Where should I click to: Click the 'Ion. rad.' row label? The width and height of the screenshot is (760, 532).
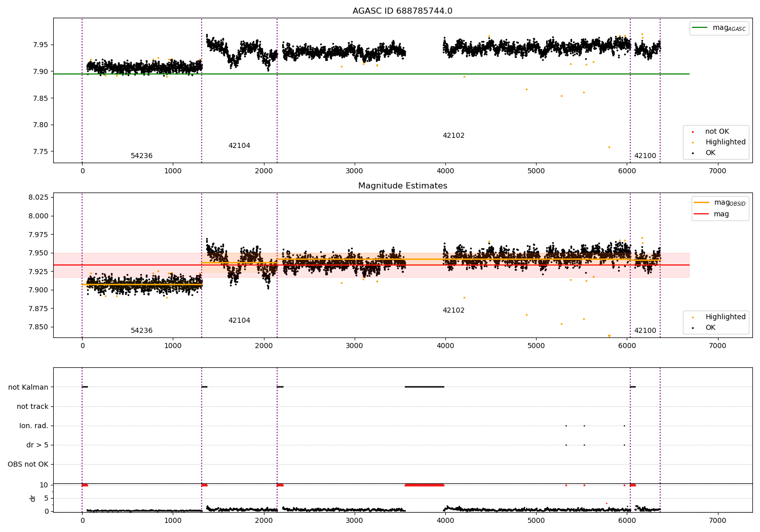click(x=34, y=426)
